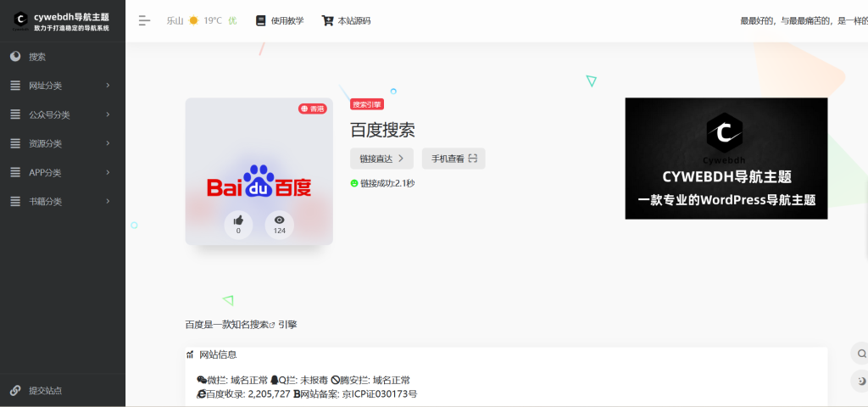Click the sunny weather icon

193,20
